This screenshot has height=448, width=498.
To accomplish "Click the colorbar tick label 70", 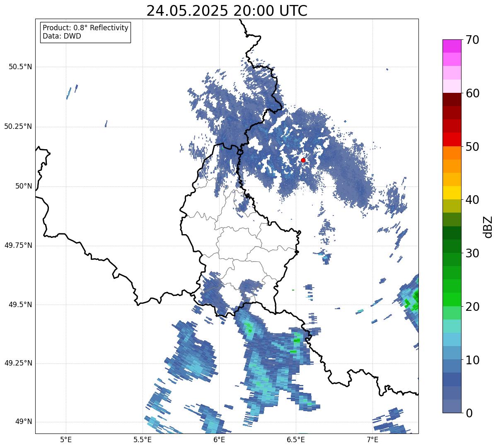I will point(472,40).
